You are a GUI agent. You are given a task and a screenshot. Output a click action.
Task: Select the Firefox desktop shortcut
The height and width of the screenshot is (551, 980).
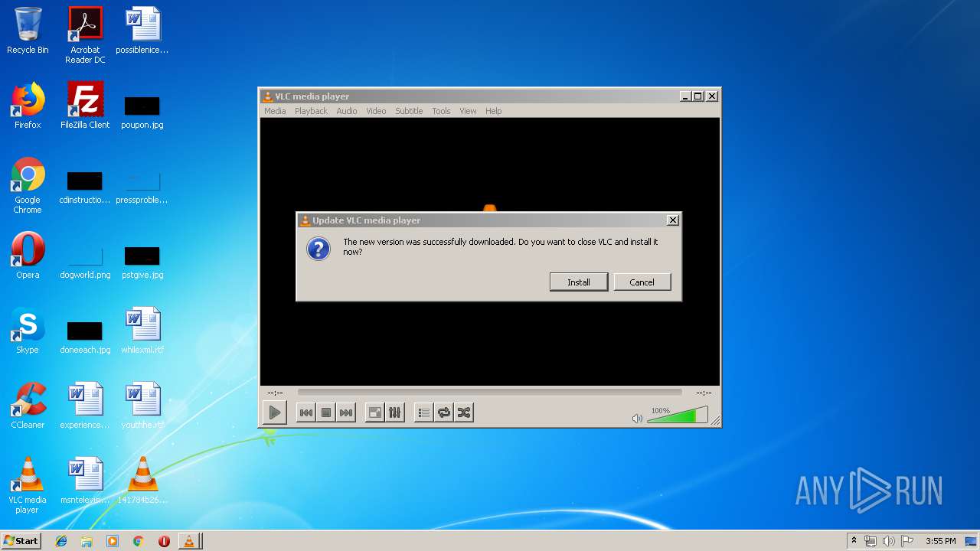point(28,106)
